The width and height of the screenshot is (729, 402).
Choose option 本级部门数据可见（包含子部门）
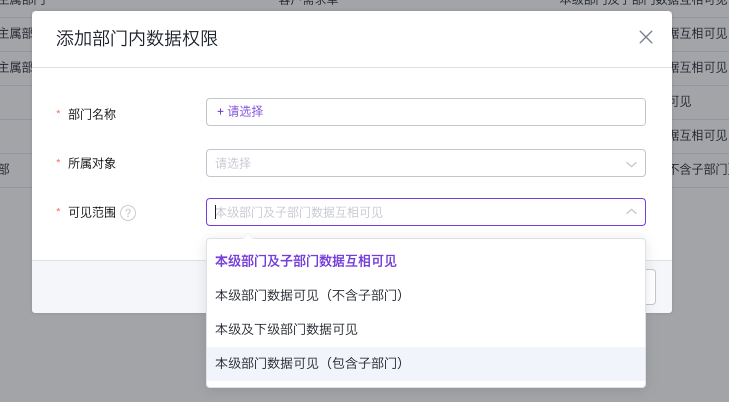click(x=425, y=363)
